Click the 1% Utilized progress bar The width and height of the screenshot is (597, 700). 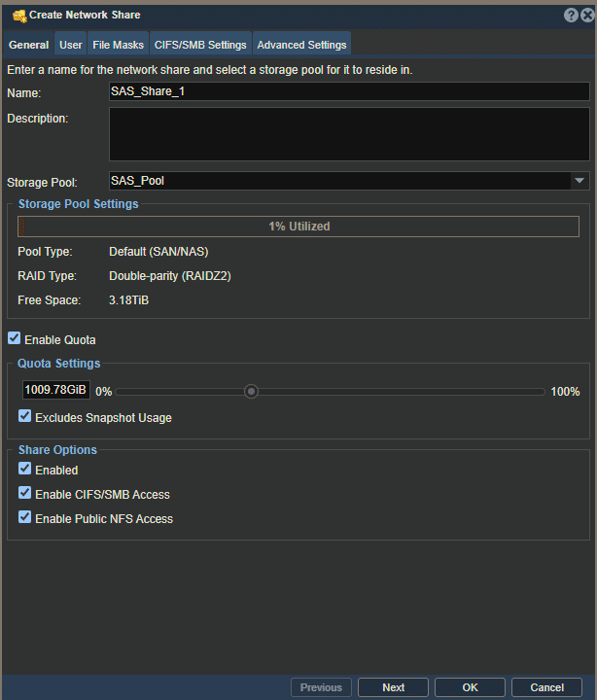pyautogui.click(x=298, y=227)
